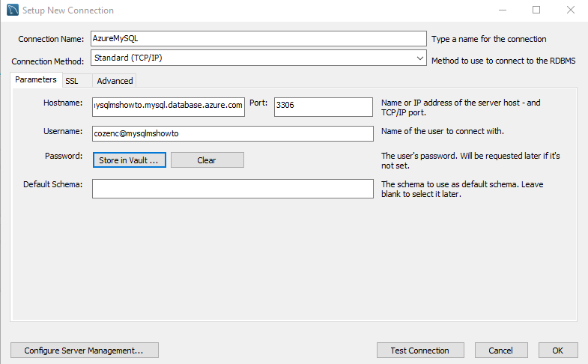Screen dimensions: 588x364
Task: Click the 'Hostname:' label
Action: tap(63, 103)
